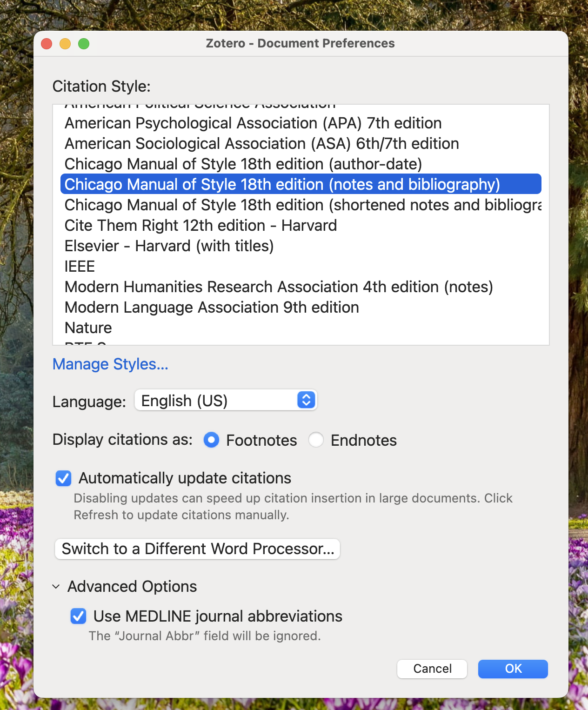Select American Psychological Association (APA) 7th edition
The width and height of the screenshot is (588, 710).
(x=301, y=123)
